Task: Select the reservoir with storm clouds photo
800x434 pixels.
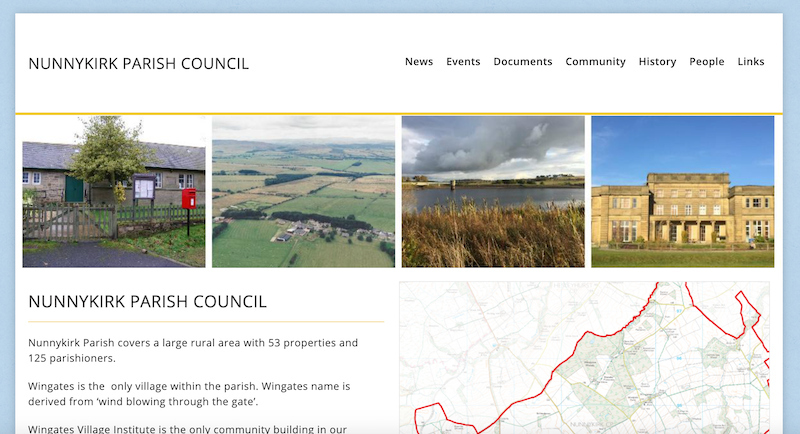Action: (x=493, y=191)
